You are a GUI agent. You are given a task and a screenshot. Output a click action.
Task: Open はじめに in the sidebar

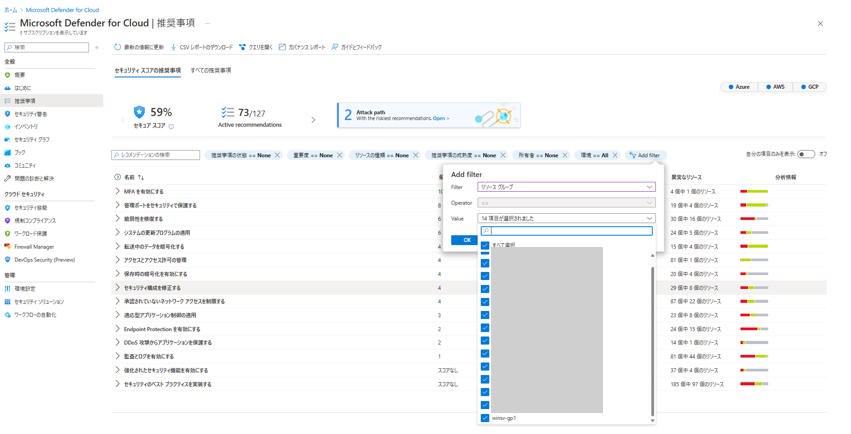pyautogui.click(x=22, y=88)
